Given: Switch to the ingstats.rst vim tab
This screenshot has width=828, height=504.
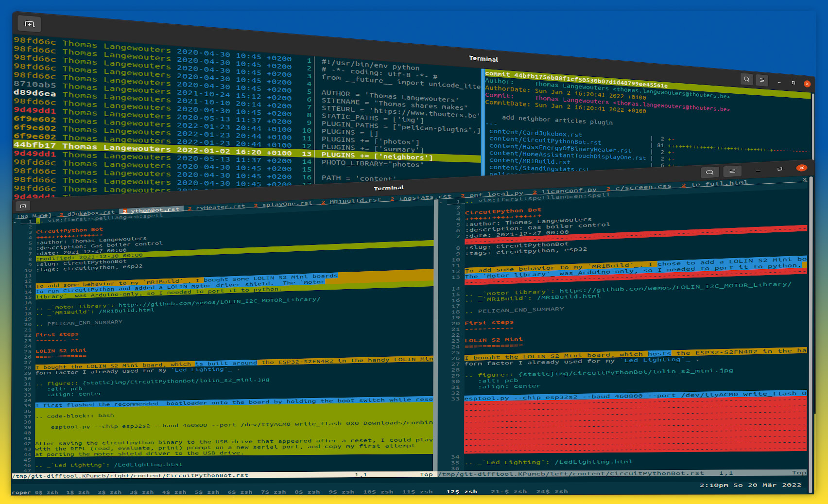Looking at the screenshot, I should (421, 198).
